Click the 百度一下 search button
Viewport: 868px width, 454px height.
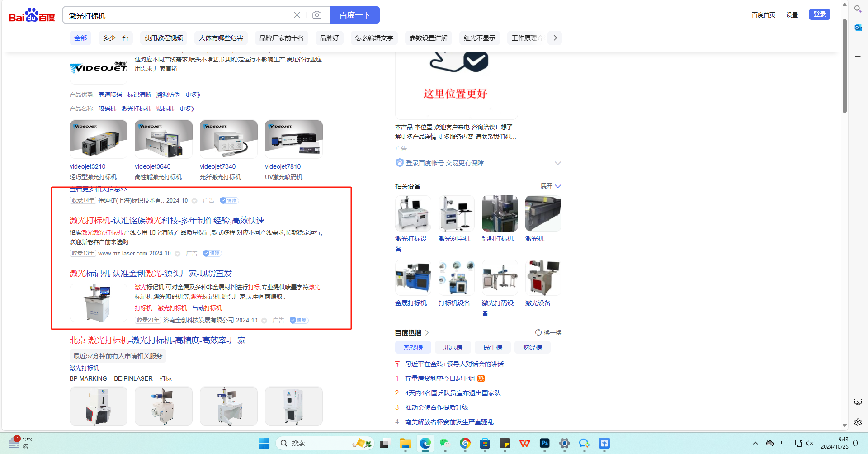tap(355, 15)
